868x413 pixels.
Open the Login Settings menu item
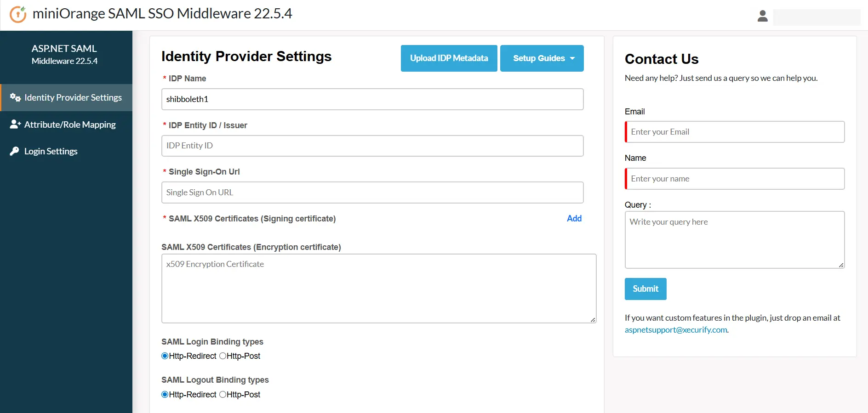click(x=51, y=151)
